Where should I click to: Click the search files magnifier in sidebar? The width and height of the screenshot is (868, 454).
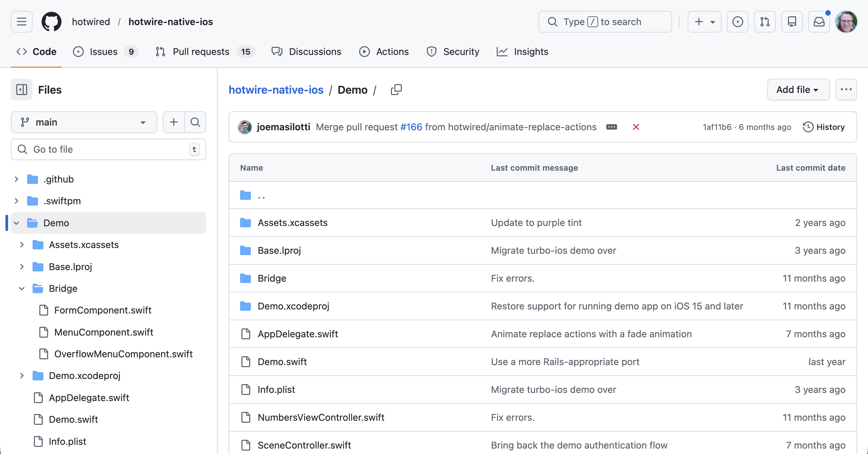pos(195,122)
